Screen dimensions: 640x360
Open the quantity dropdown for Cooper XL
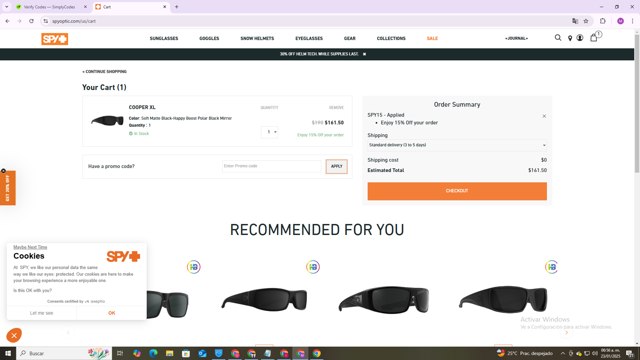click(x=270, y=132)
